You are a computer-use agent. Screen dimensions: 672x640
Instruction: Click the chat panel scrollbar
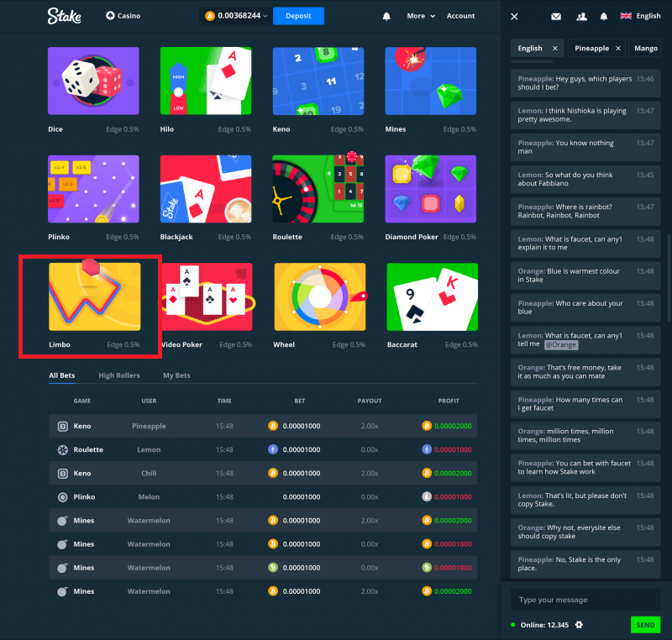(669, 278)
